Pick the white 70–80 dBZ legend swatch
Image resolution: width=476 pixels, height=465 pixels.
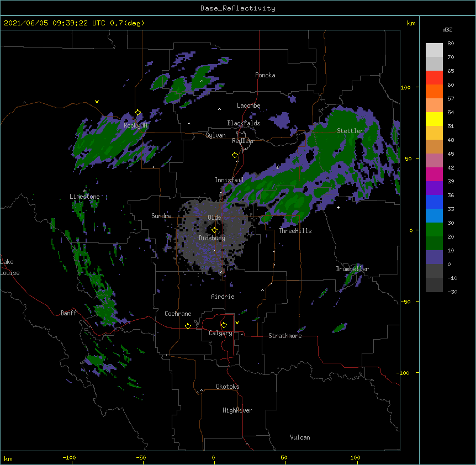(434, 50)
